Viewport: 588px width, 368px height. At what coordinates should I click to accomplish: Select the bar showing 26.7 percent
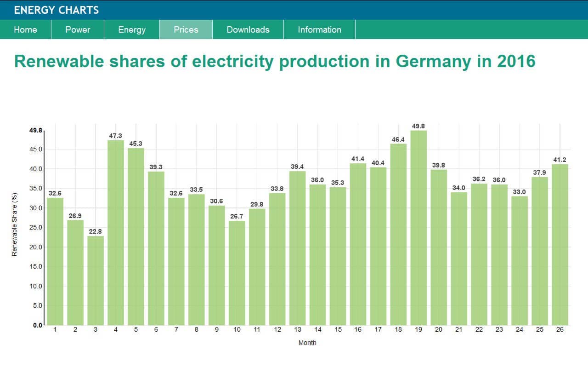(x=237, y=273)
